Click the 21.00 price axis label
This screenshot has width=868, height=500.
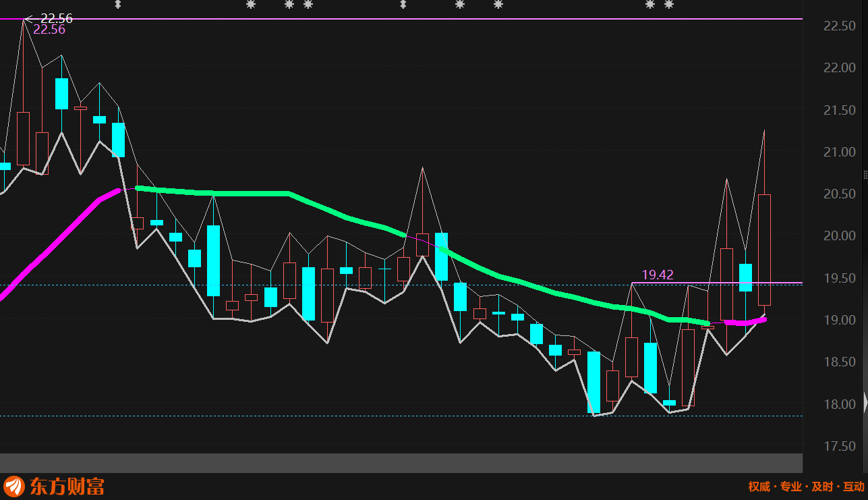[840, 152]
